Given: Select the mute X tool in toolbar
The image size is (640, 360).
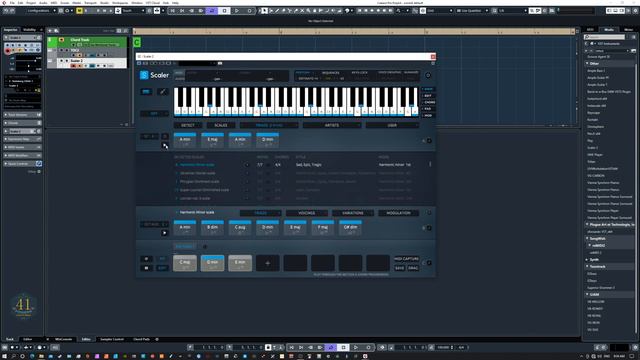Looking at the screenshot, I should click(x=302, y=11).
